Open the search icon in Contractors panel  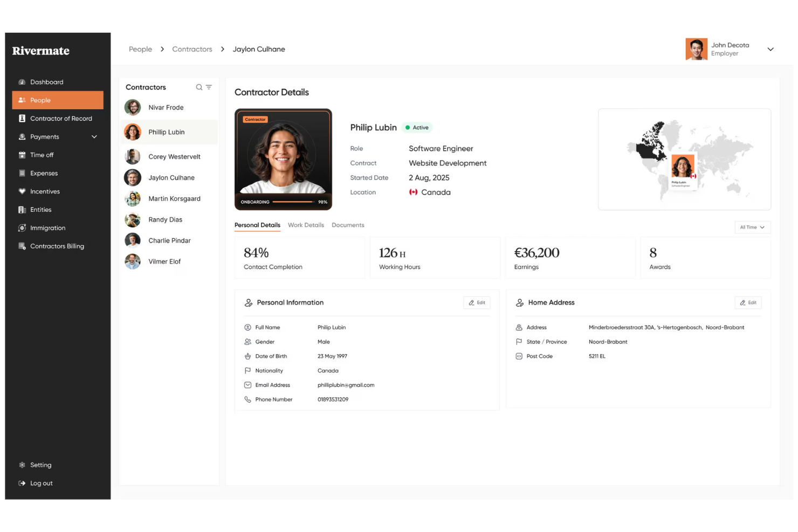tap(198, 87)
